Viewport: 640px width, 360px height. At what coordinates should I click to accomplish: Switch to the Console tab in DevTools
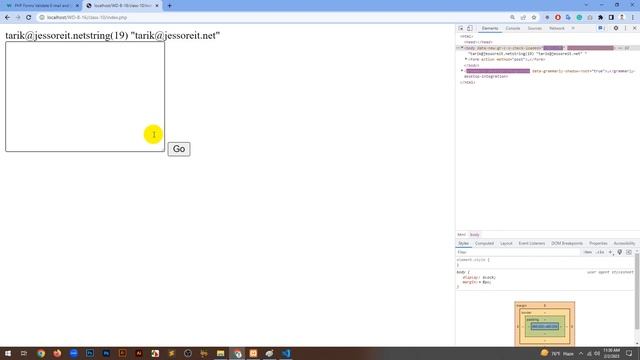(x=513, y=28)
